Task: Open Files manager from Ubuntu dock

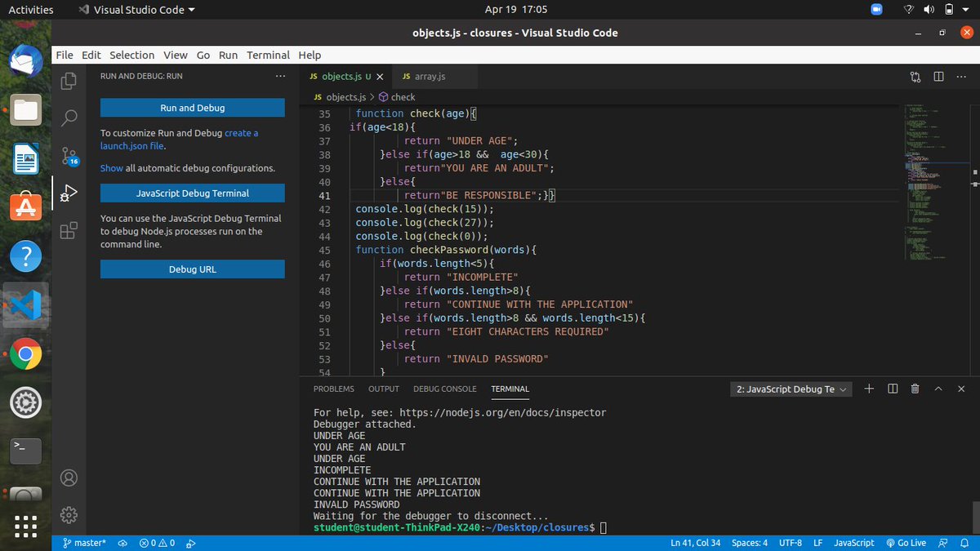Action: pyautogui.click(x=25, y=109)
